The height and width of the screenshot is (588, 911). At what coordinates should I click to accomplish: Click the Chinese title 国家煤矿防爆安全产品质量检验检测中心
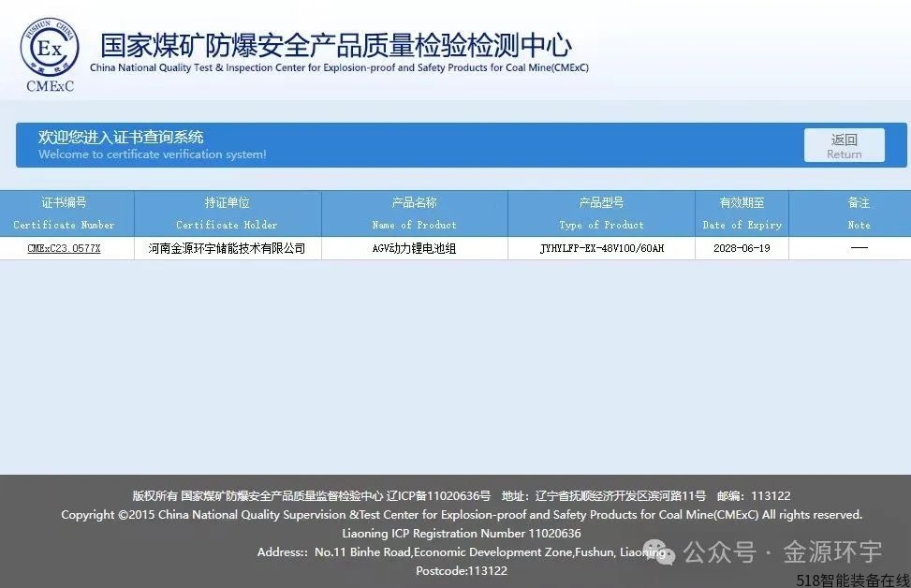336,45
